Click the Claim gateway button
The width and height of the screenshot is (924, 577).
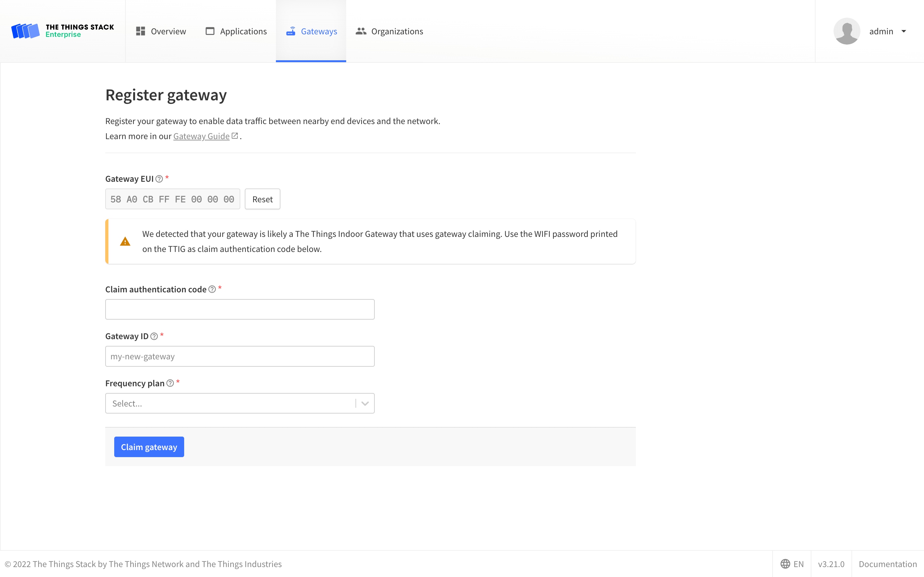pos(149,447)
